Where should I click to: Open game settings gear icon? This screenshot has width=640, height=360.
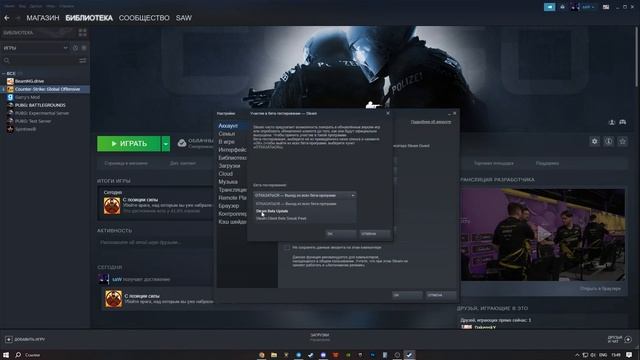[594, 141]
